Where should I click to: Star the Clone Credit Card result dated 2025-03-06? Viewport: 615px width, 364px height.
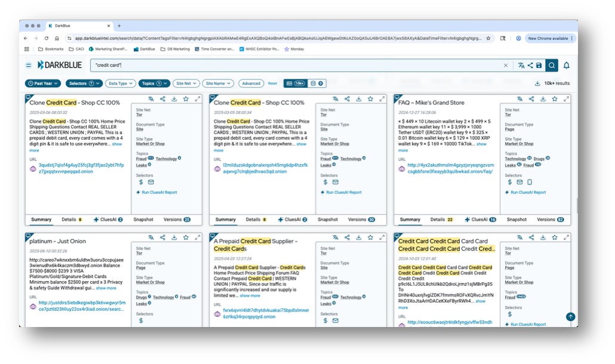pos(186,99)
